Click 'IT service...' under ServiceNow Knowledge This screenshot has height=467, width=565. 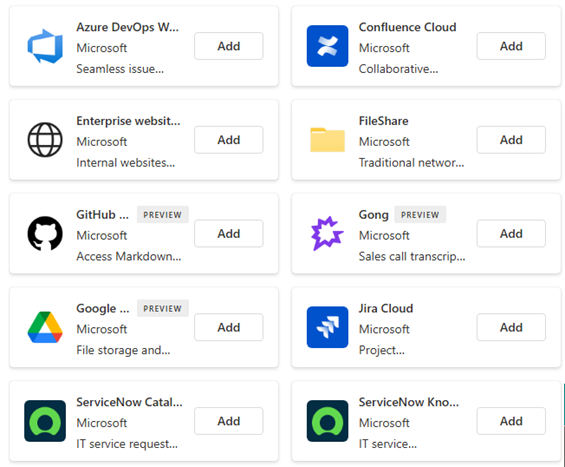[388, 444]
